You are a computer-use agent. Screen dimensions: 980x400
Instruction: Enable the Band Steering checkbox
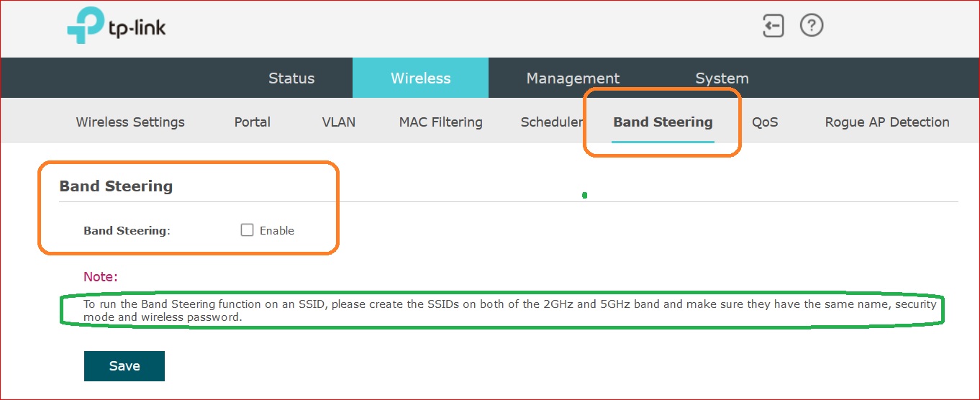248,230
